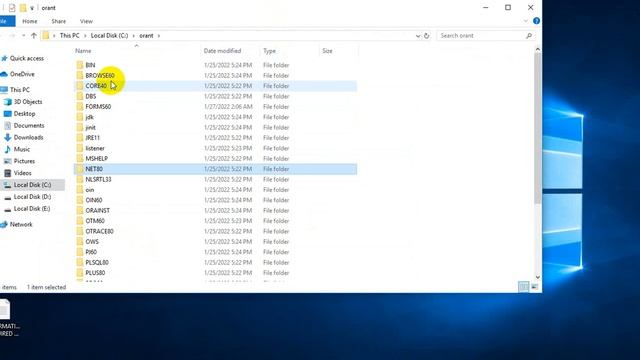Image resolution: width=640 pixels, height=360 pixels.
Task: Select the MSHELP folder icon
Action: click(80, 158)
